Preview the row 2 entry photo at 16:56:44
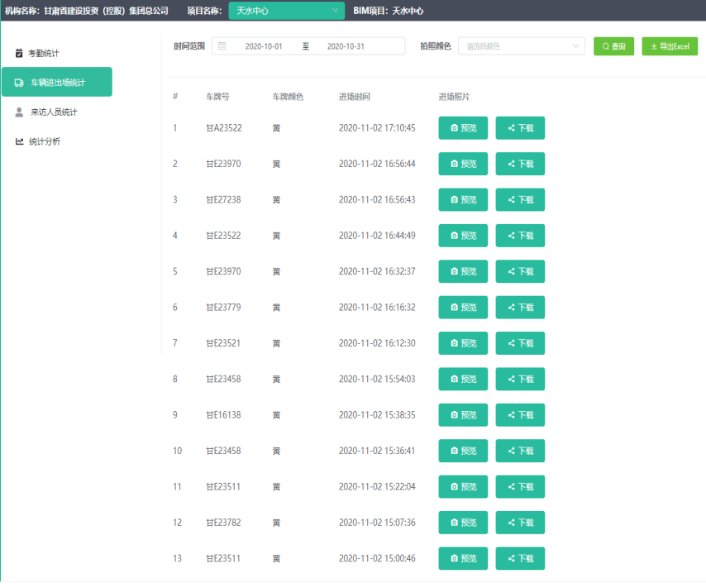The height and width of the screenshot is (588, 706). 463,164
